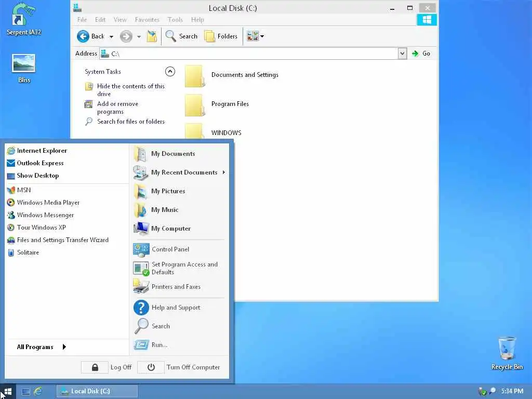Click Search for files or folders link
This screenshot has width=532, height=399.
131,122
